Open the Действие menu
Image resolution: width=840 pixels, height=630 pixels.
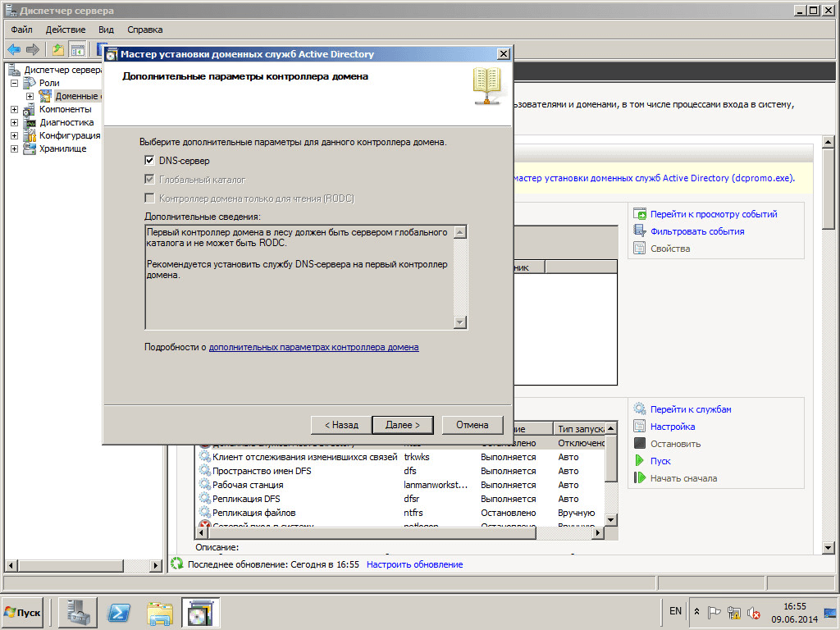coord(66,30)
